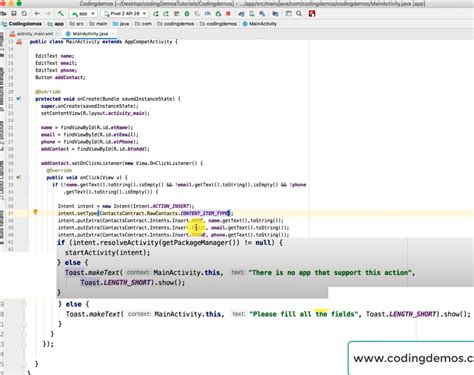Click 'EditText phone;' declaration line

pyautogui.click(x=56, y=70)
